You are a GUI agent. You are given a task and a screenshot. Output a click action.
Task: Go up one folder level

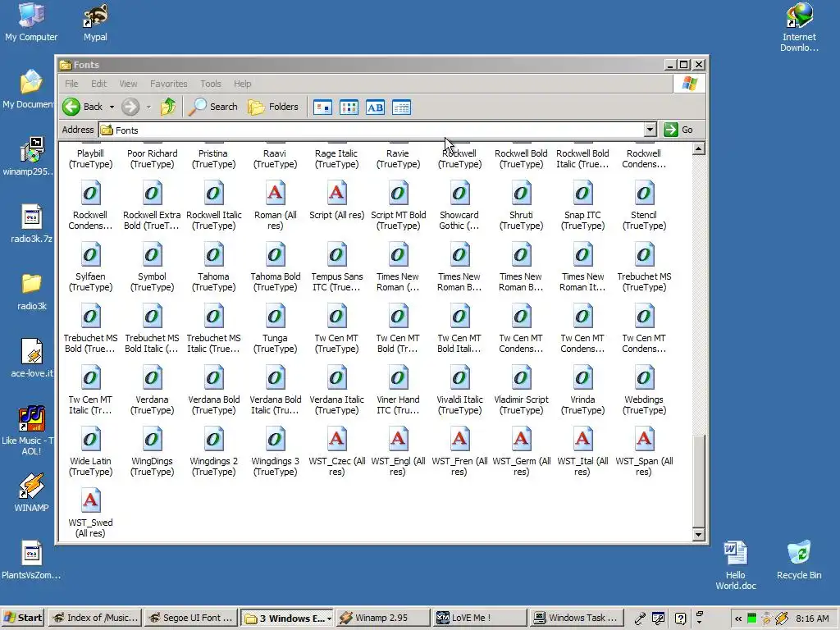(168, 107)
